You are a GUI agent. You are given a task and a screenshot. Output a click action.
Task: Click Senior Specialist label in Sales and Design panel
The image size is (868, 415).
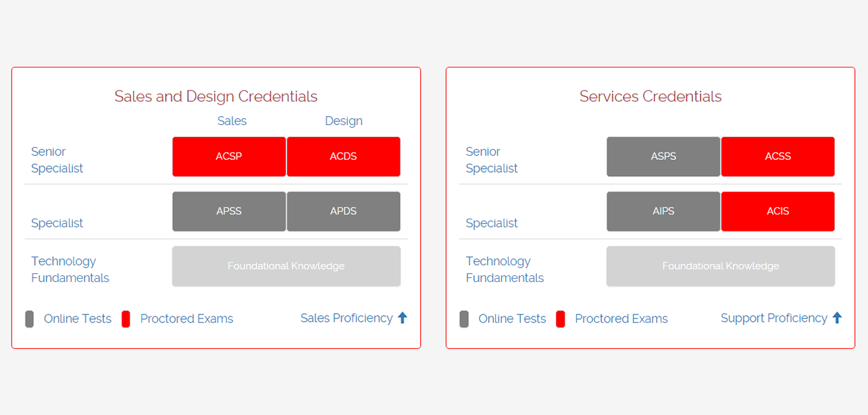pyautogui.click(x=57, y=160)
